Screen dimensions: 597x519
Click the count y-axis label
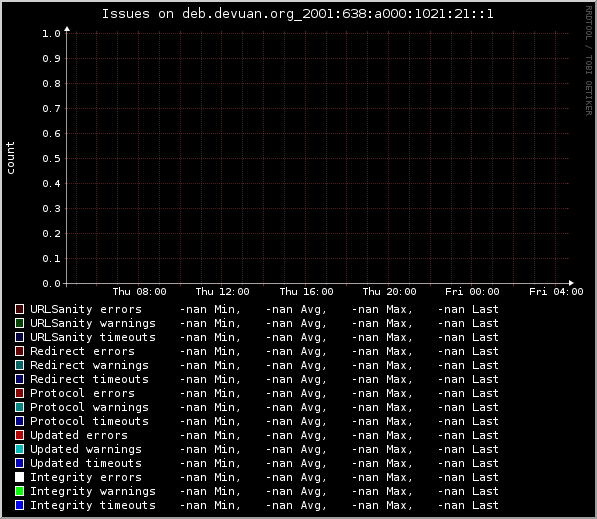tap(10, 158)
